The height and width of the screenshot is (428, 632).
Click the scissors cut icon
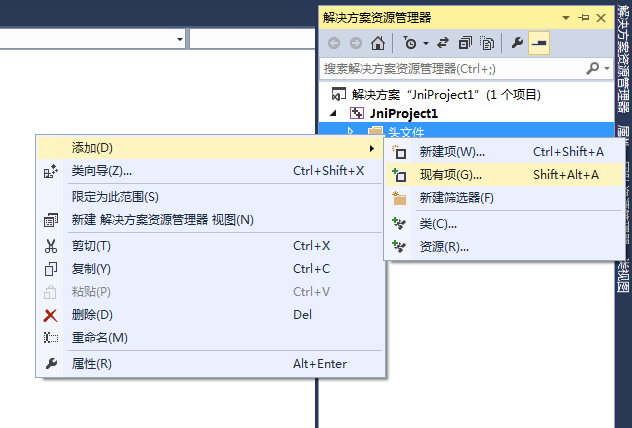(51, 246)
